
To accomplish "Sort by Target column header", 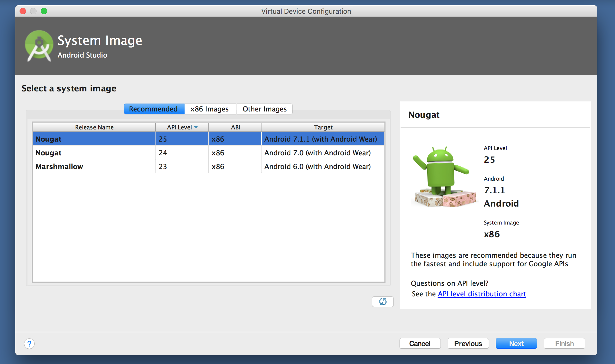I will point(323,127).
